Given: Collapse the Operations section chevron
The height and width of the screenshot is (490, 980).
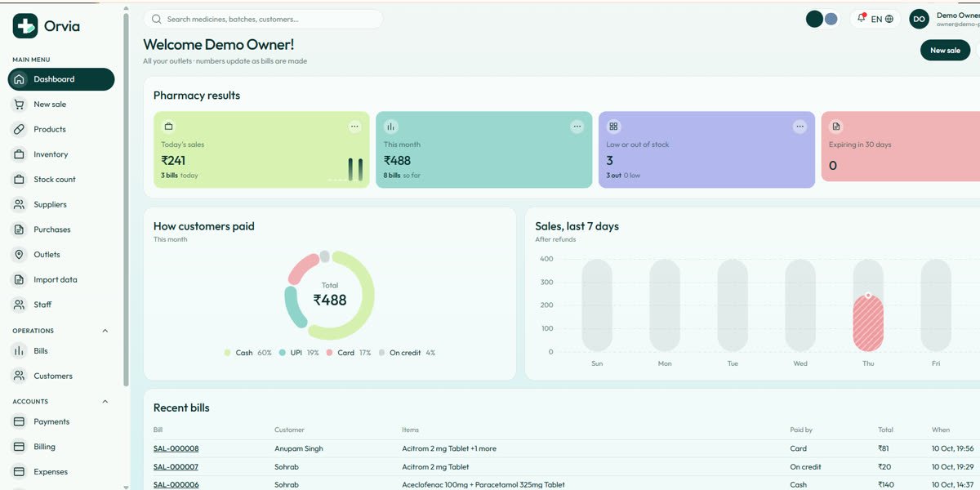Looking at the screenshot, I should 105,331.
